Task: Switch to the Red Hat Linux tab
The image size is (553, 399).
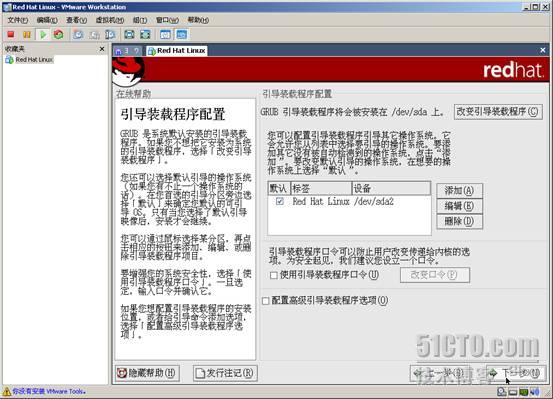Action: (177, 51)
